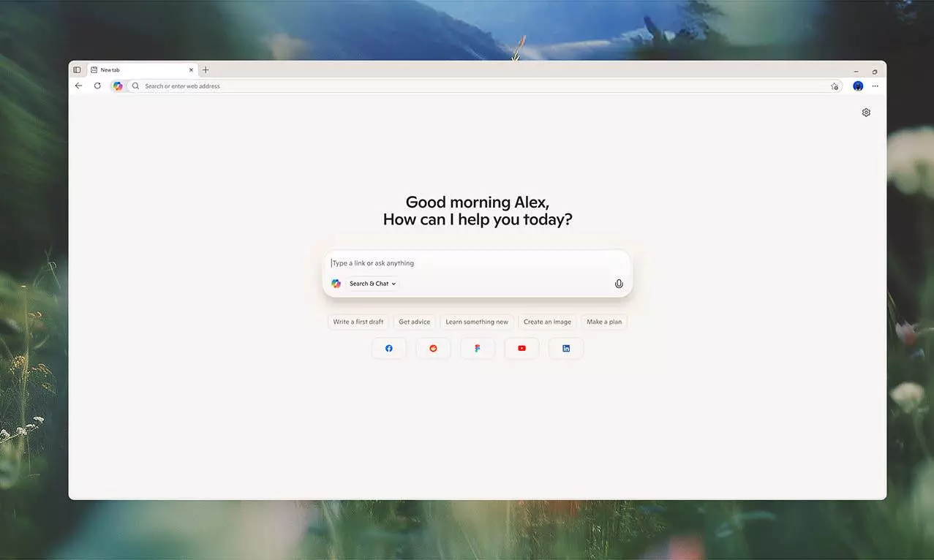The height and width of the screenshot is (560, 934).
Task: Open the LinkedIn shortcut
Action: (565, 348)
